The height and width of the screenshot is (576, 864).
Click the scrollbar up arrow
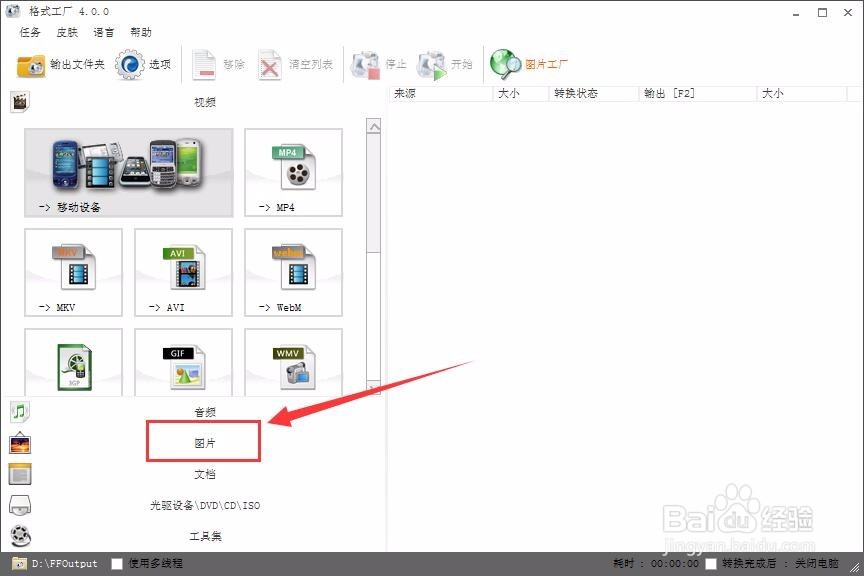click(x=374, y=124)
